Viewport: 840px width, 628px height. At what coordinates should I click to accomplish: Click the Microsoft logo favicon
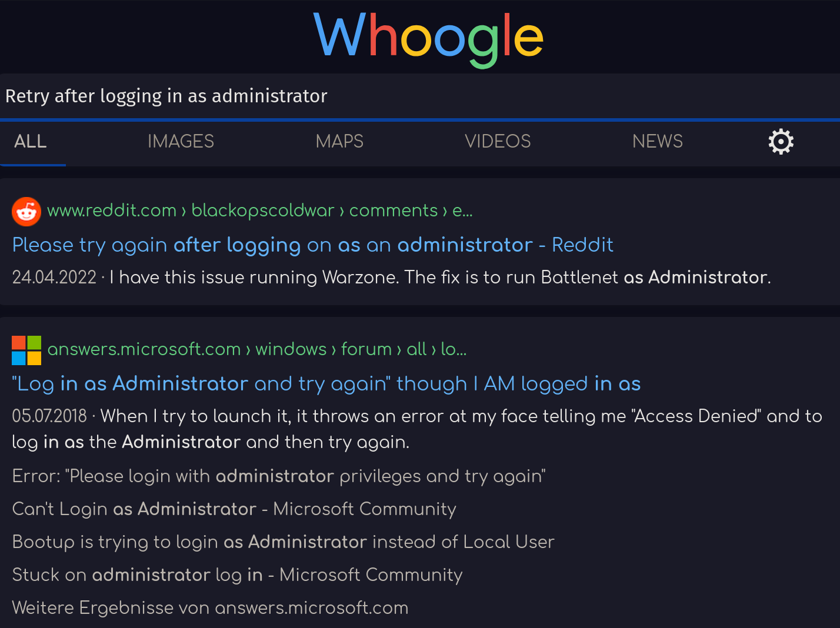(26, 350)
